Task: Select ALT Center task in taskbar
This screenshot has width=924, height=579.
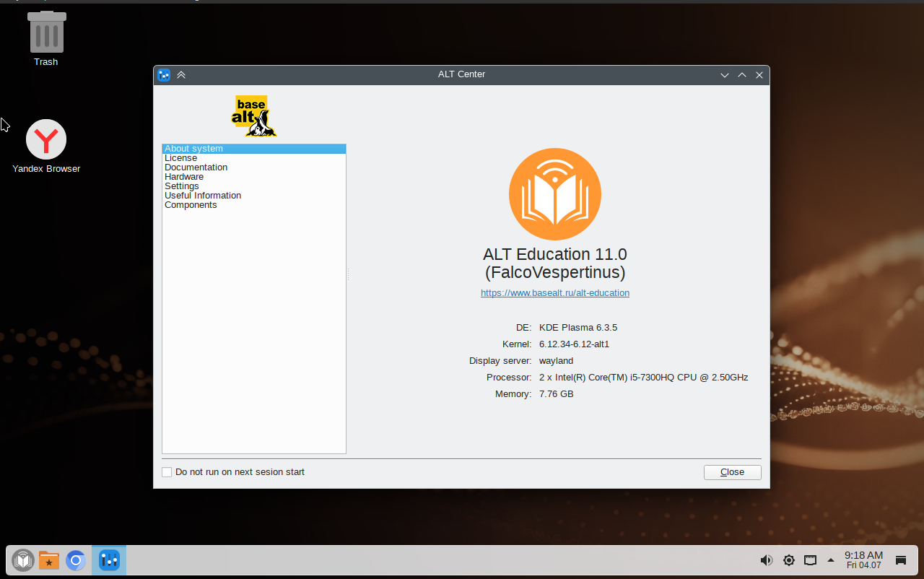Action: click(109, 560)
